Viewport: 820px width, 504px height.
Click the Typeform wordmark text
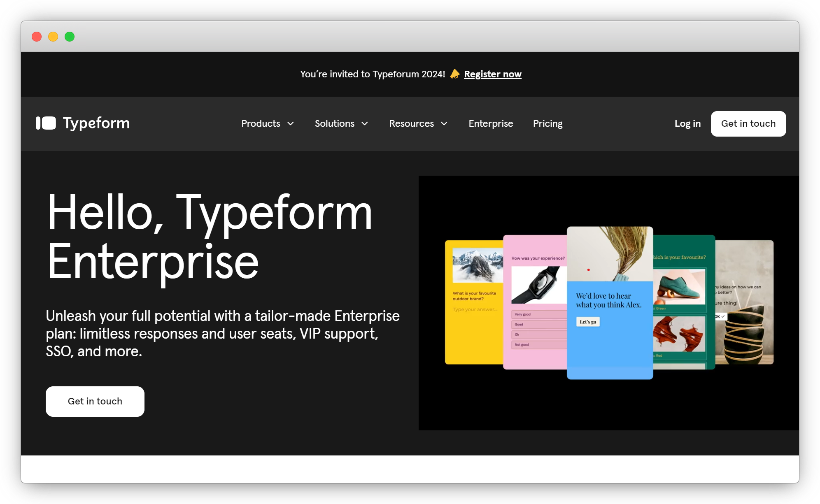point(96,123)
